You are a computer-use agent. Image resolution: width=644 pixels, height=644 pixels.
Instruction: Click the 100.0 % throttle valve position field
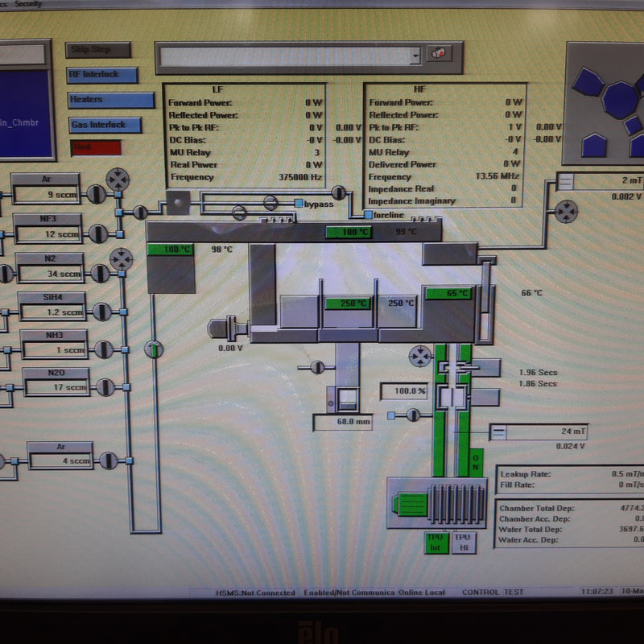point(404,391)
